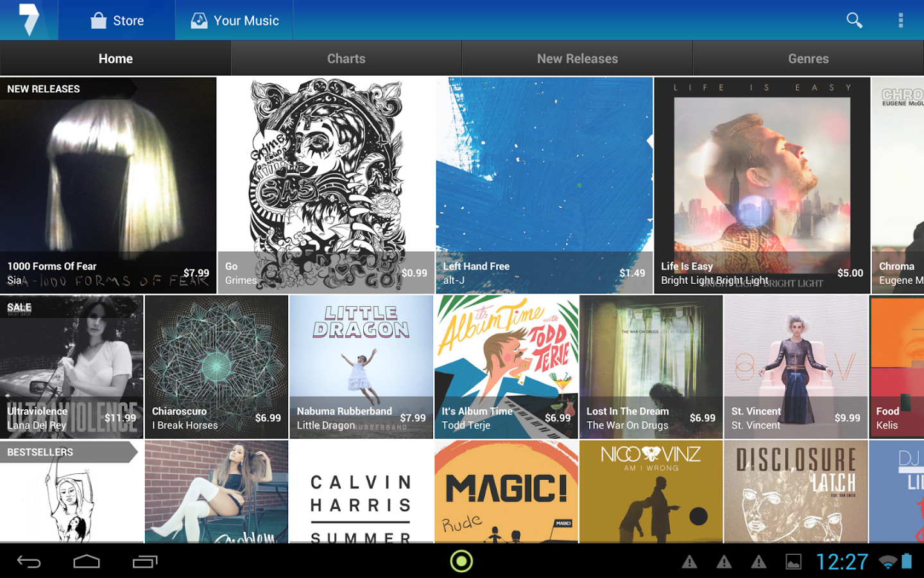This screenshot has width=924, height=578.
Task: Open Chroma album by Eugene
Action: pyautogui.click(x=898, y=186)
